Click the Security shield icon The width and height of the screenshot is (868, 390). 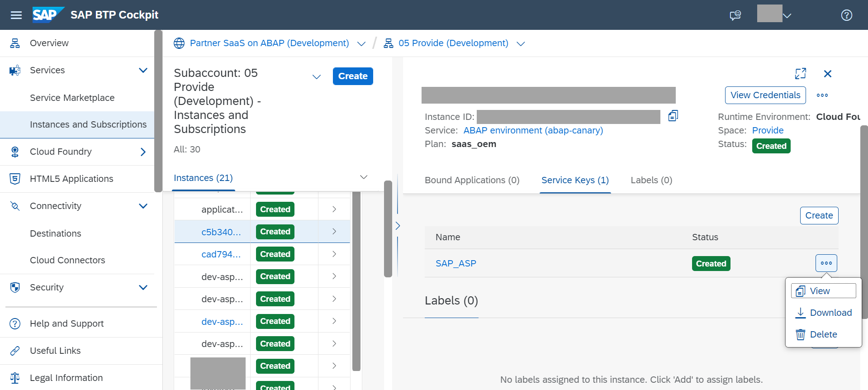click(x=15, y=287)
